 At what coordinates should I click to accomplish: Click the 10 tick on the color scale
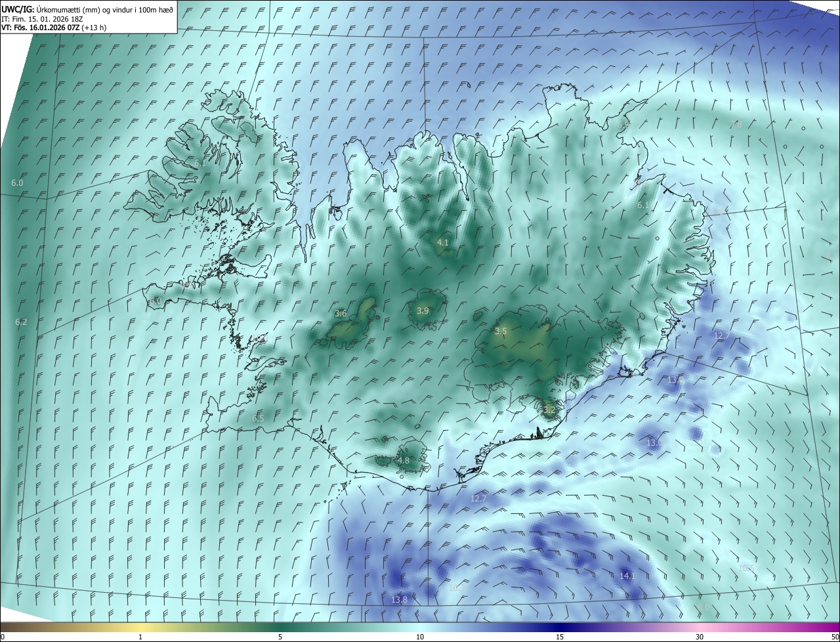coord(420,637)
